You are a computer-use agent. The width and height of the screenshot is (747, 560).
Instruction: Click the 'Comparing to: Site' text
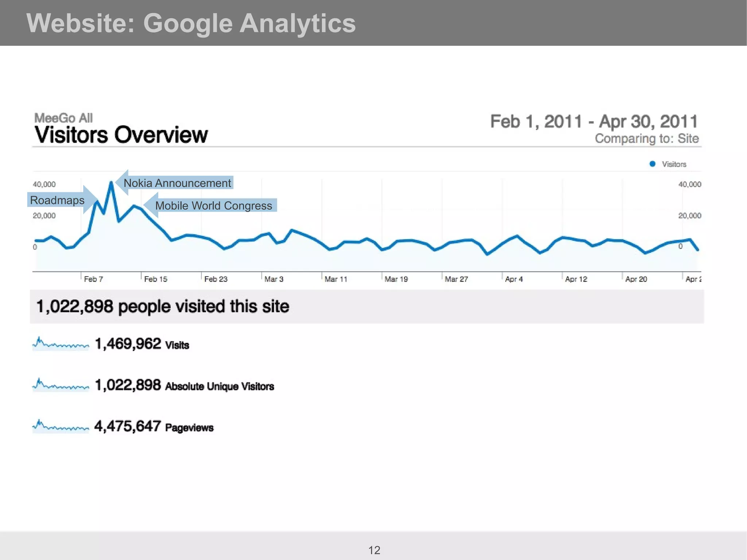coord(647,139)
